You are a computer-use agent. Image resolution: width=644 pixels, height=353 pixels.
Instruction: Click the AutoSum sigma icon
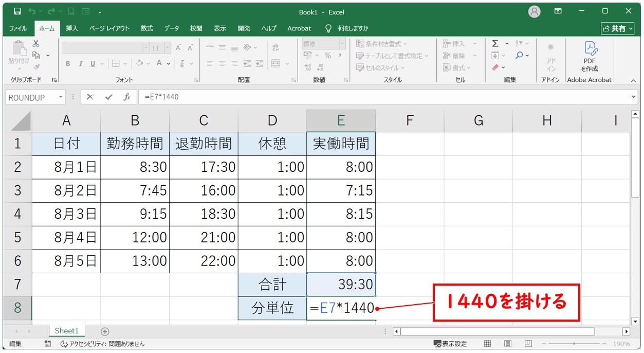click(x=495, y=44)
